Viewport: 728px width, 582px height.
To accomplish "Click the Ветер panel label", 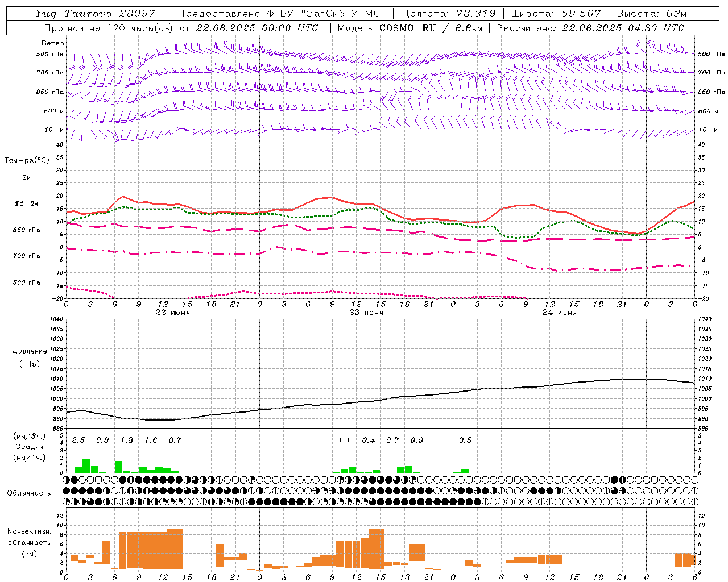I will coord(53,43).
